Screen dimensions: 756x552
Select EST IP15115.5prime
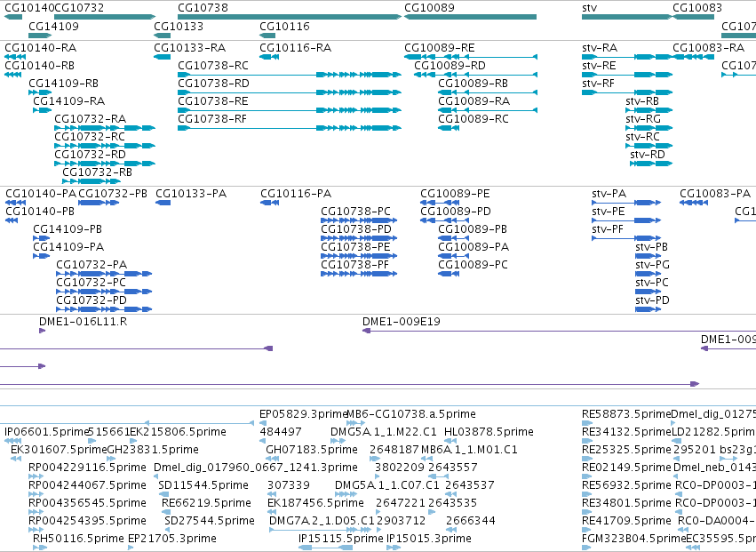tap(341, 539)
